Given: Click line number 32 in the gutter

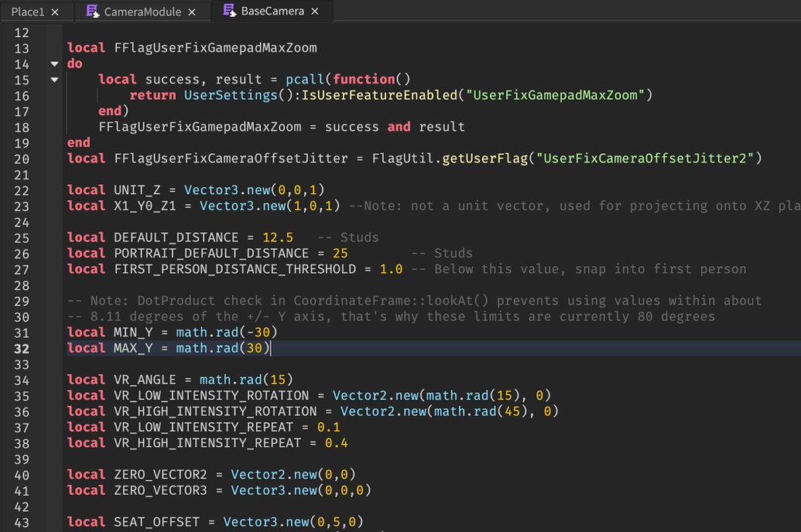Looking at the screenshot, I should [x=22, y=347].
